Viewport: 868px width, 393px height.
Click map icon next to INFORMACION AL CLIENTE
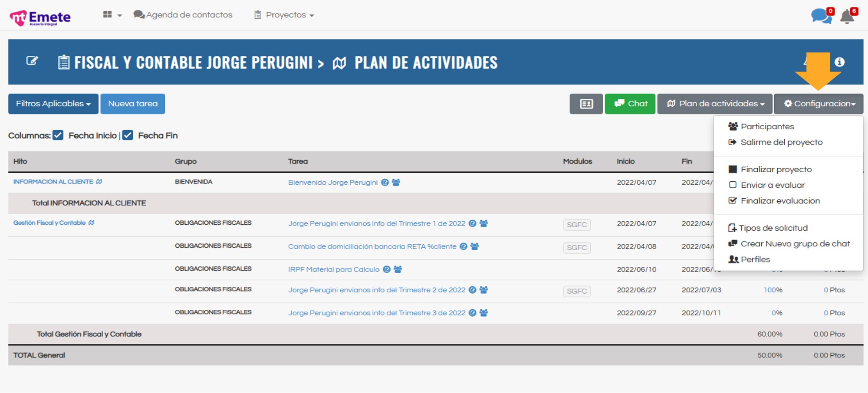[99, 182]
